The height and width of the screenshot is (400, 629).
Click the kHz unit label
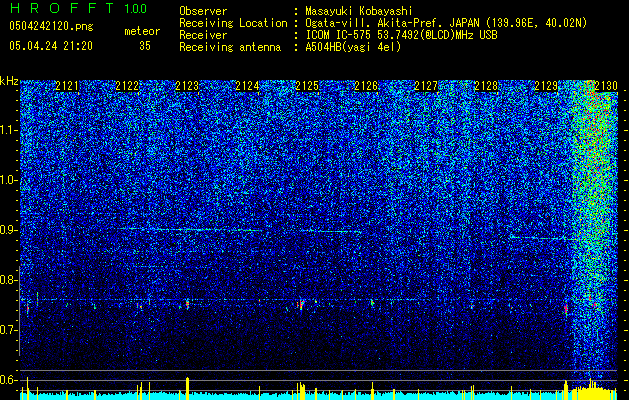(x=9, y=81)
